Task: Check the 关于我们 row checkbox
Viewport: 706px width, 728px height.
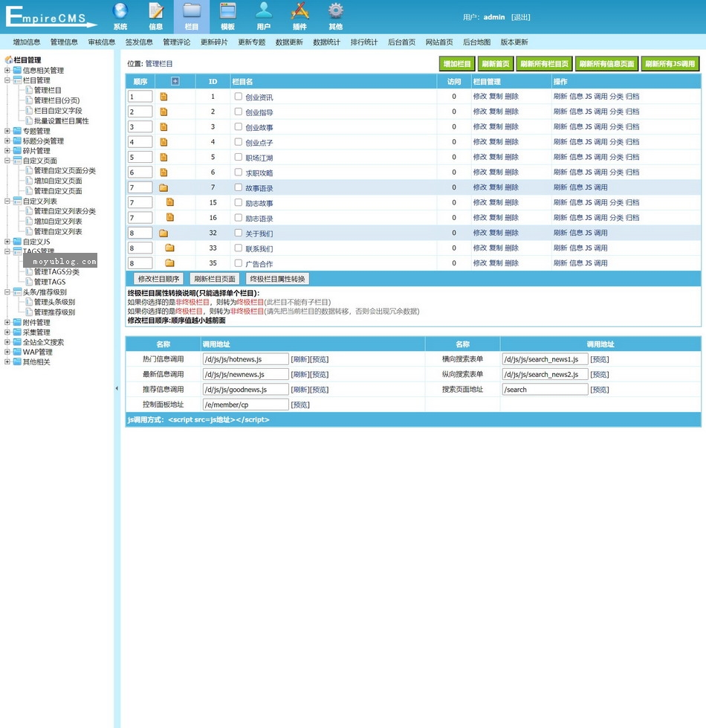Action: (239, 233)
